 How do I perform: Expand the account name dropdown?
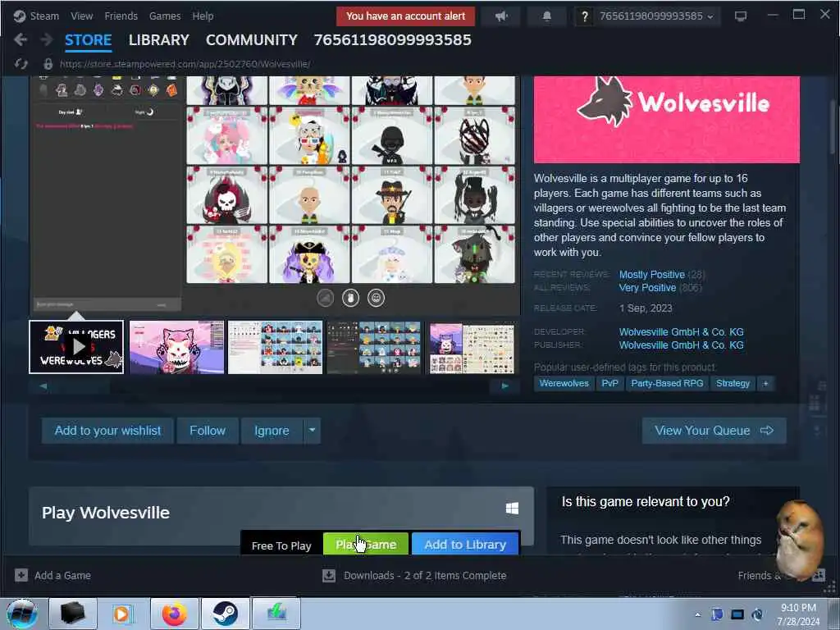click(x=656, y=16)
